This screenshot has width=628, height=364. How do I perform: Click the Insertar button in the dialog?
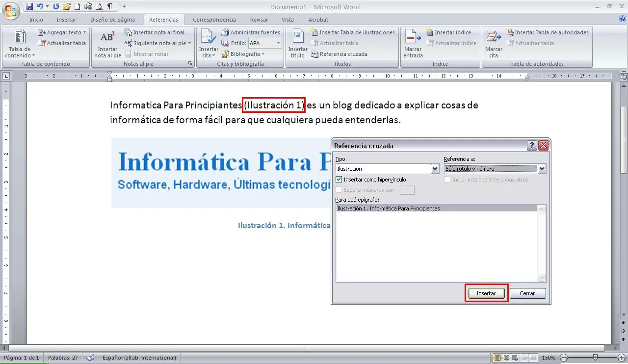pyautogui.click(x=486, y=293)
